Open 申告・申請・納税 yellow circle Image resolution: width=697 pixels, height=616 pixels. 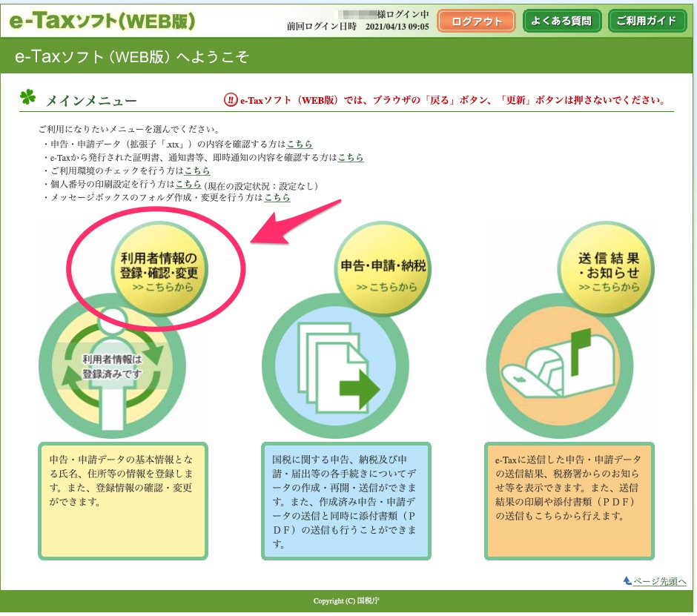pos(383,269)
